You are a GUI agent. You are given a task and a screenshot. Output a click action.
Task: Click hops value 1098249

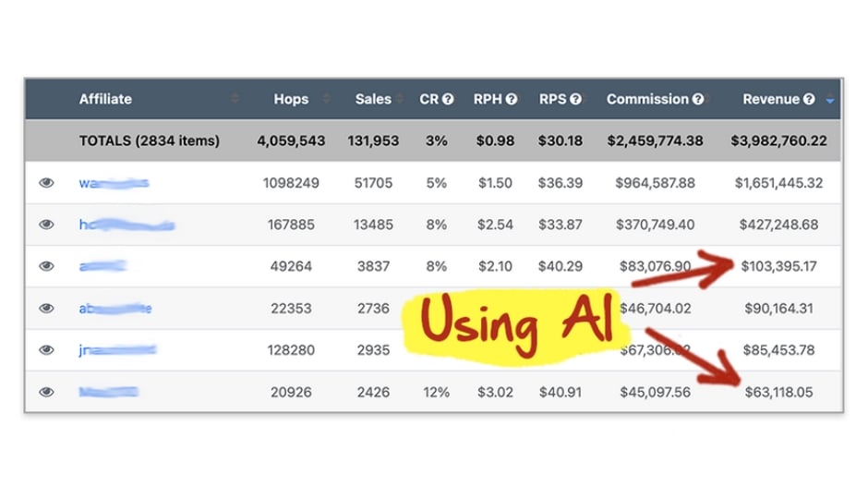(291, 183)
